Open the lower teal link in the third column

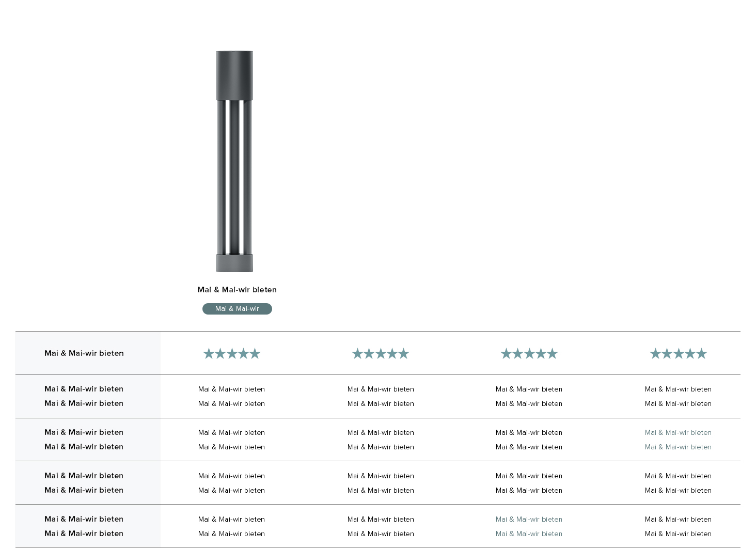click(529, 534)
